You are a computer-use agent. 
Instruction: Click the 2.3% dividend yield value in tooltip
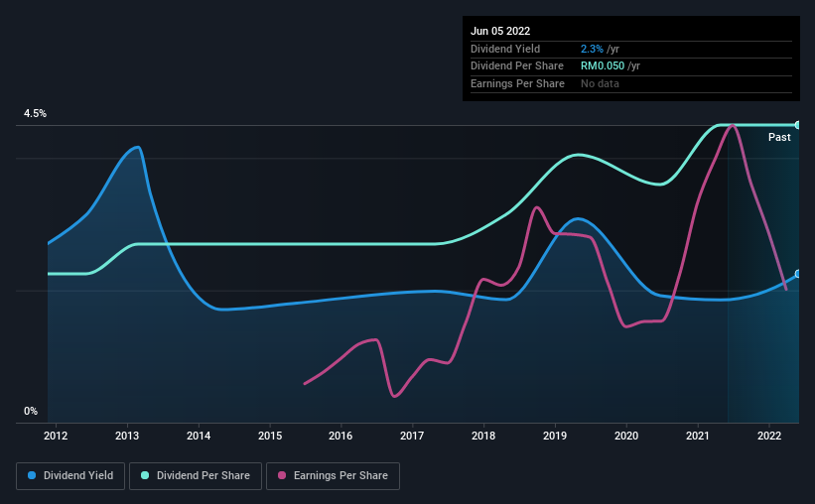592,49
